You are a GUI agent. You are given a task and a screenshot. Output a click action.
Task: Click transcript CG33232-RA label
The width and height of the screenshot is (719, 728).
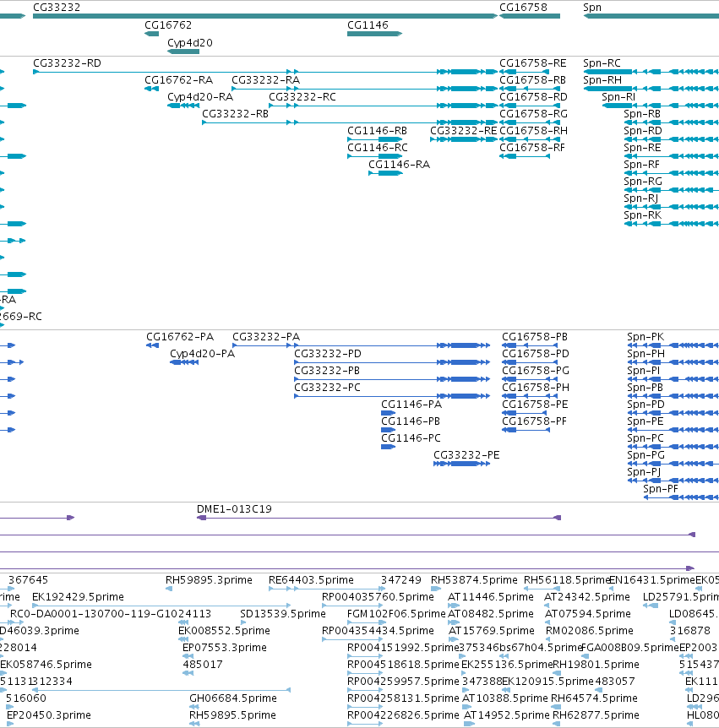265,80
